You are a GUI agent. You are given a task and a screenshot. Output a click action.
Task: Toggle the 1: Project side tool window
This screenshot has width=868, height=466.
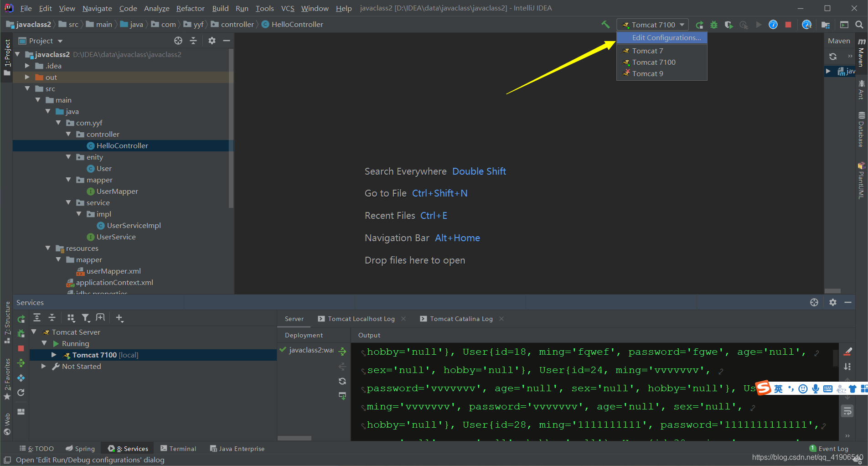(x=7, y=57)
